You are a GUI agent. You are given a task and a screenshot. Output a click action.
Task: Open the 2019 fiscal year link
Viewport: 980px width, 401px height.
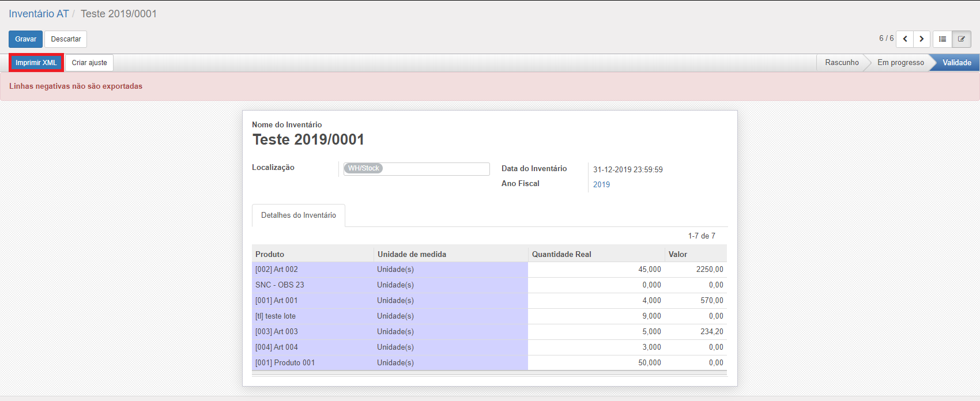pyautogui.click(x=601, y=185)
